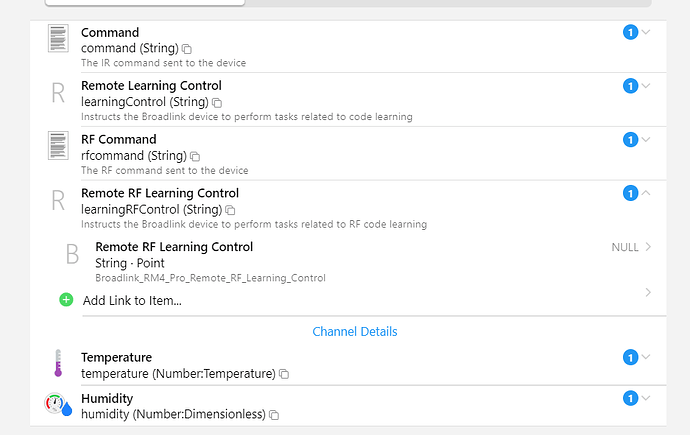This screenshot has width=690, height=435.
Task: Copy the command channel ID
Action: click(x=187, y=49)
